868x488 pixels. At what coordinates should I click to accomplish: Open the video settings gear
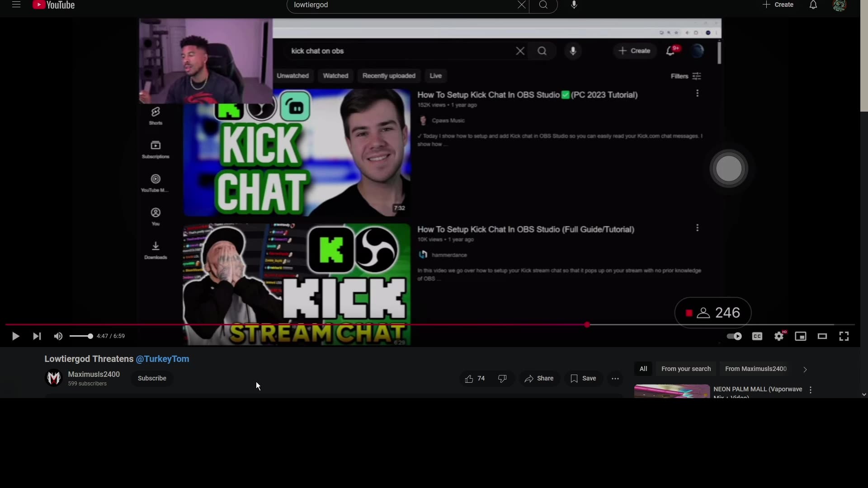click(x=779, y=336)
